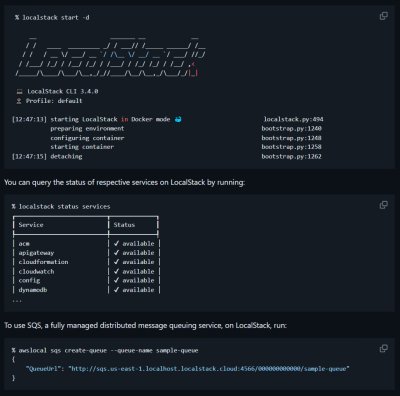
Task: Copy the localstack start command block
Action: tap(384, 16)
